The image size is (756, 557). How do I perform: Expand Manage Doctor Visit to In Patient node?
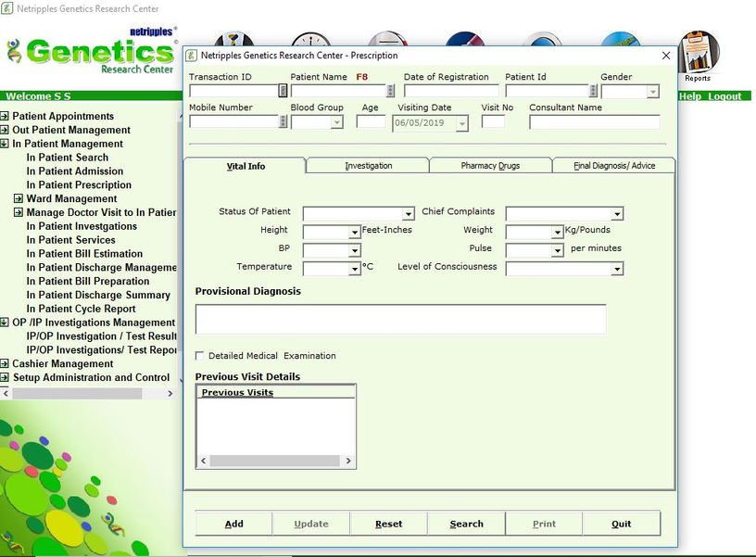coord(19,212)
